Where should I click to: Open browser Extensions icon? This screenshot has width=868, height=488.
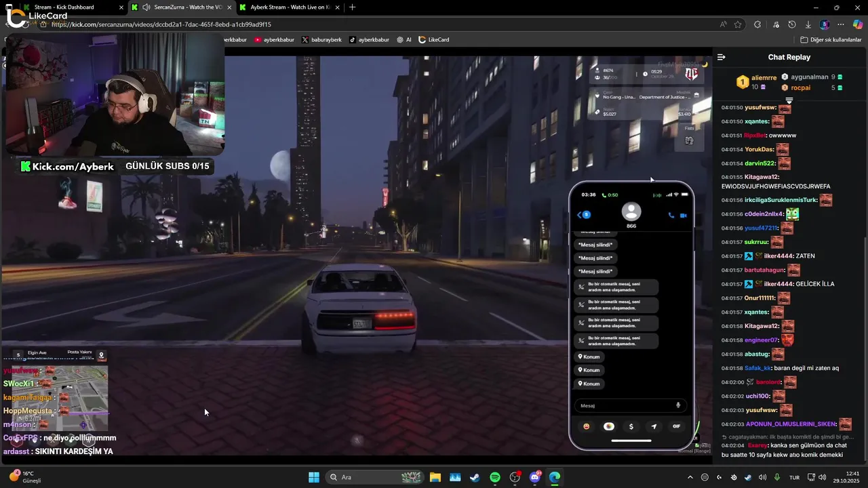click(x=757, y=24)
